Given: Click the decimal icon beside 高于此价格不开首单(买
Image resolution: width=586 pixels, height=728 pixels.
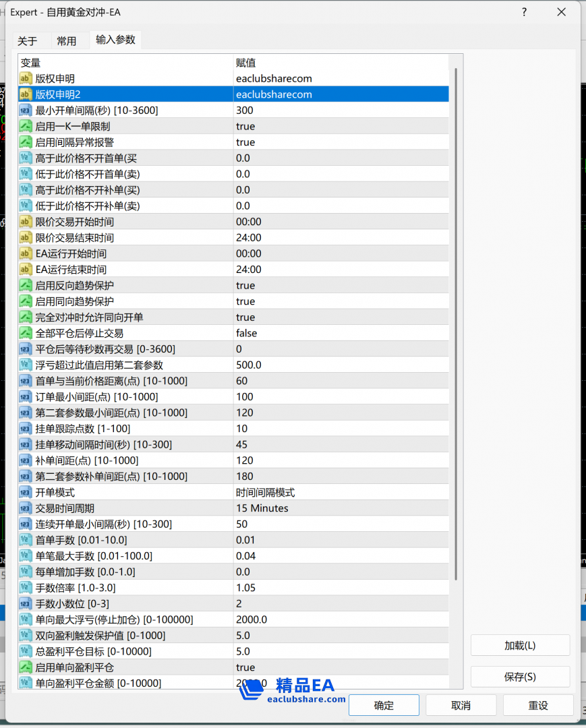Looking at the screenshot, I should [x=26, y=158].
